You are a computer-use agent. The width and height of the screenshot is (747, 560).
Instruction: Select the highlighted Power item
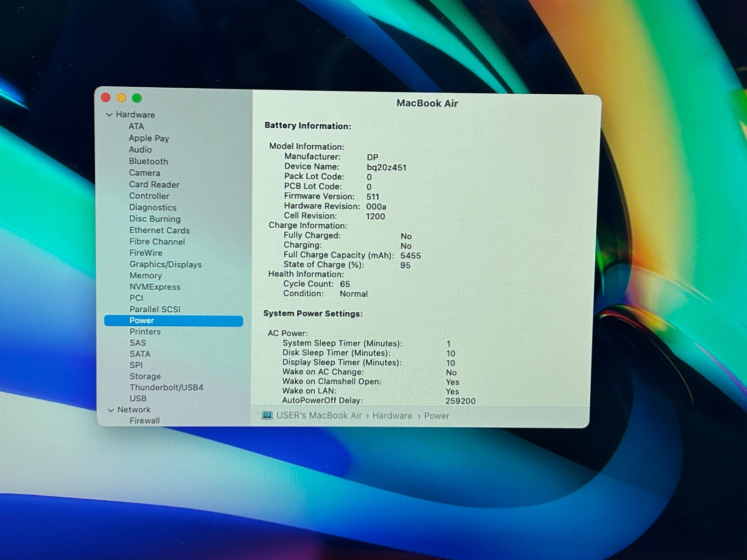(142, 321)
